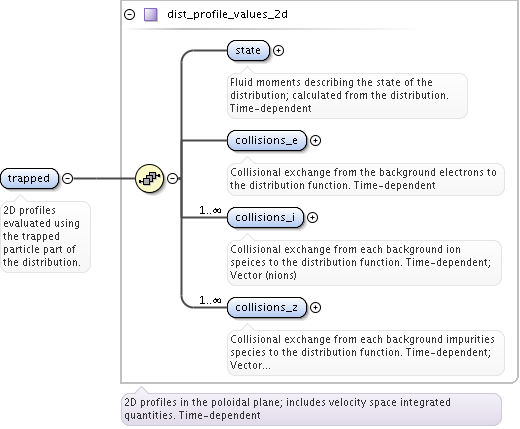This screenshot has height=429, width=520.
Task: Expand the state element plus icon
Action: [x=278, y=50]
